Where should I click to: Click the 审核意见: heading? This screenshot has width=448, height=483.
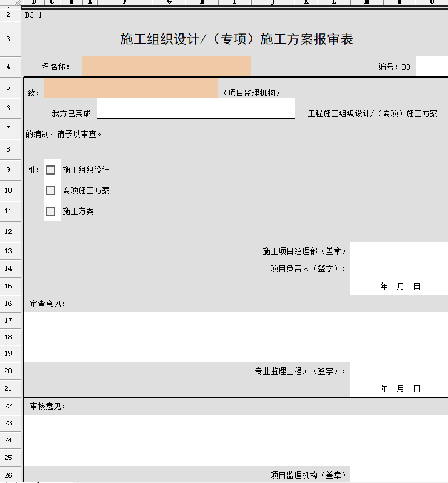coord(48,406)
